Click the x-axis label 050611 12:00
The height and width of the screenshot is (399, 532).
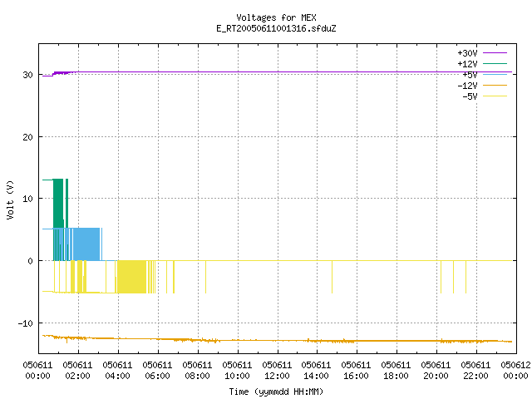point(277,371)
